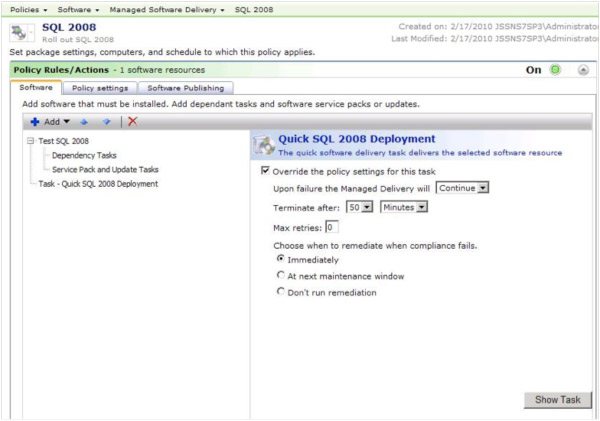This screenshot has height=421, width=600.
Task: Select Dependency Tasks tree item
Action: point(84,155)
